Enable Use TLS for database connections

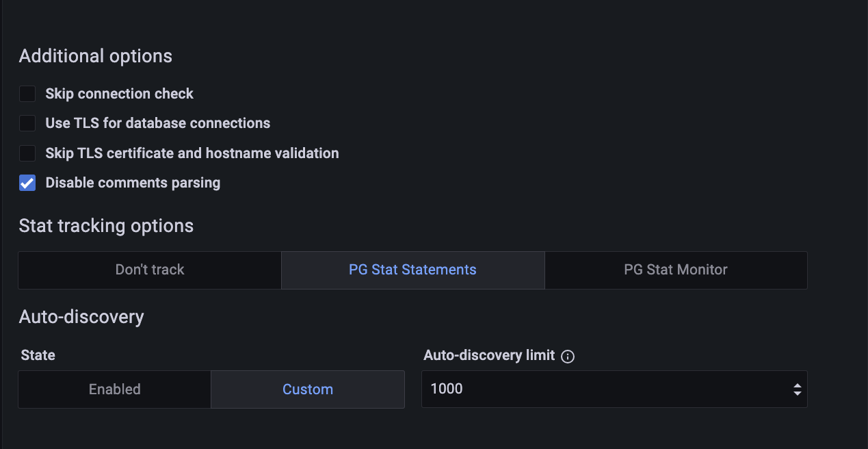27,123
